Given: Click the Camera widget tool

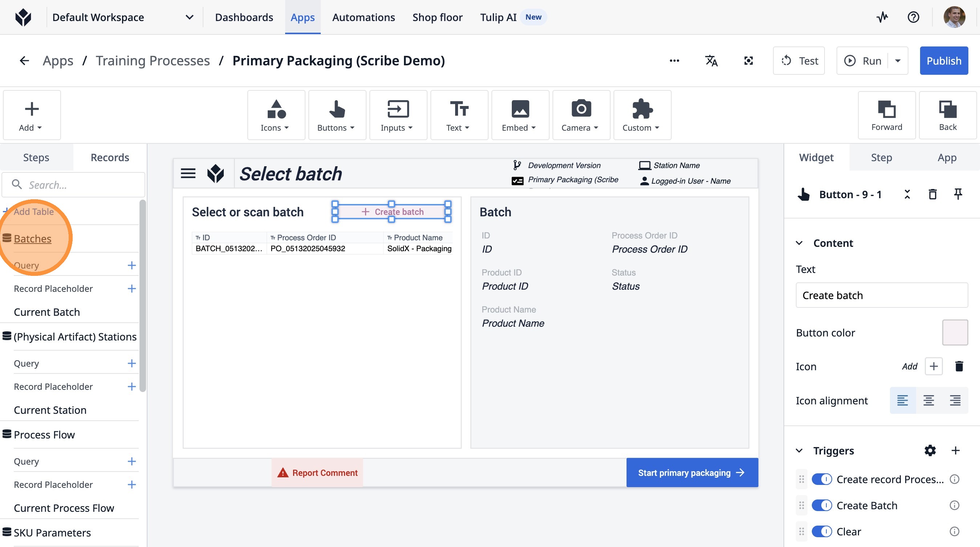Looking at the screenshot, I should coord(580,115).
